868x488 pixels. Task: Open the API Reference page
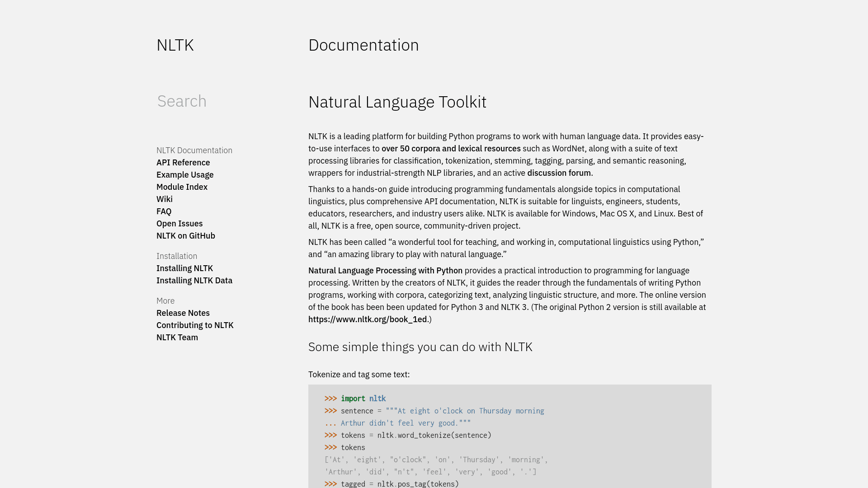pyautogui.click(x=183, y=163)
